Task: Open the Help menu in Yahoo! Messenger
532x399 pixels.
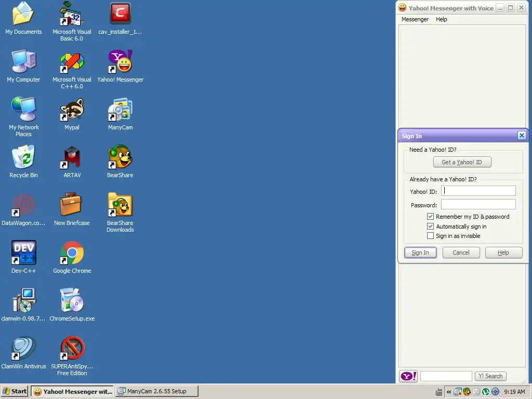Action: [442, 19]
